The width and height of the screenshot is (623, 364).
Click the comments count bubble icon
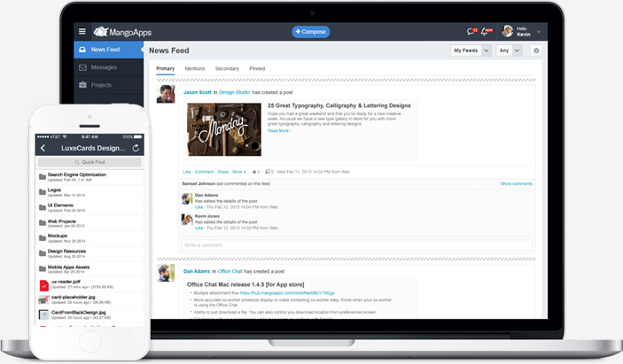click(268, 172)
